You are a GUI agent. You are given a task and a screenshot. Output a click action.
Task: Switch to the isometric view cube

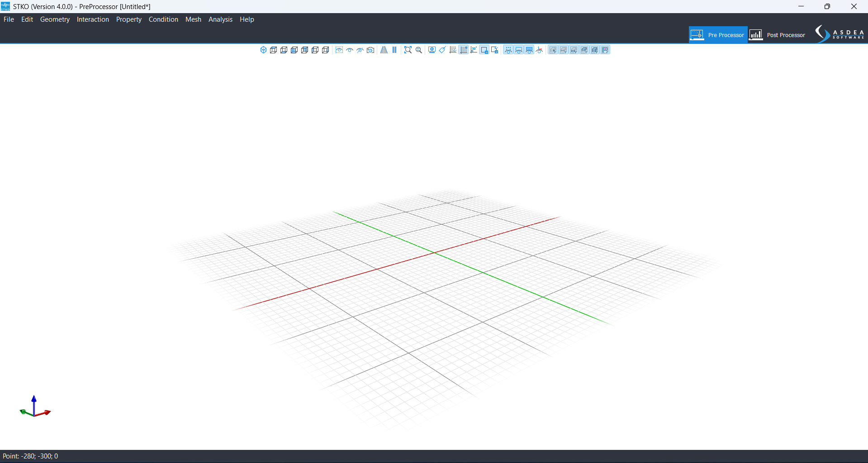263,50
